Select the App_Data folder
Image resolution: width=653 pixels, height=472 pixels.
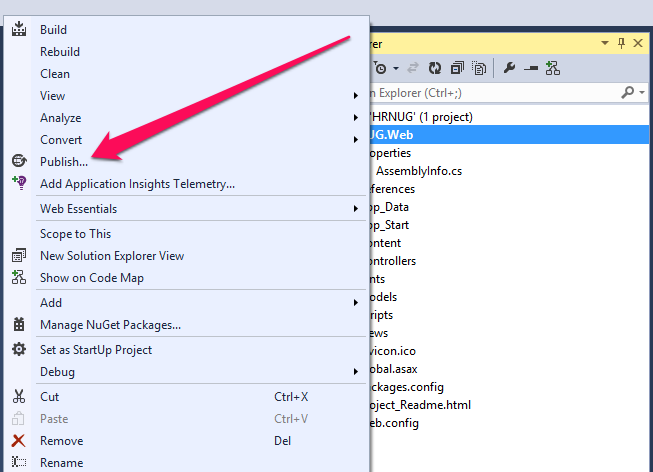389,207
